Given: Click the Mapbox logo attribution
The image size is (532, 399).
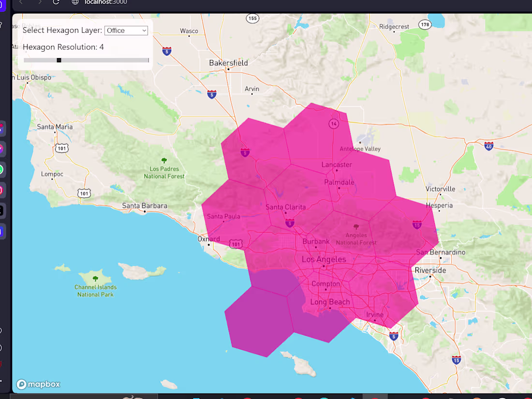Looking at the screenshot, I should (x=38, y=384).
